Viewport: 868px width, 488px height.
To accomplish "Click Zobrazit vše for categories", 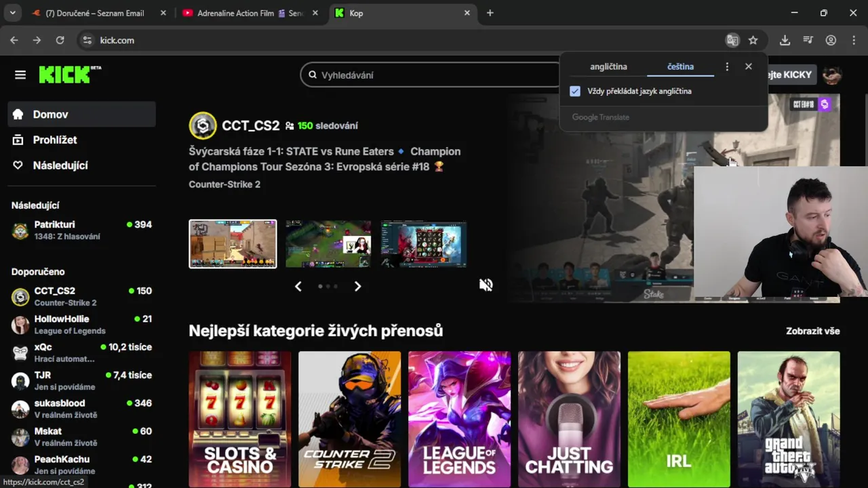I will [x=813, y=331].
